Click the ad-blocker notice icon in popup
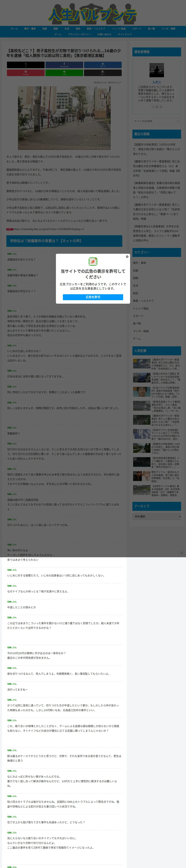 click(93, 261)
